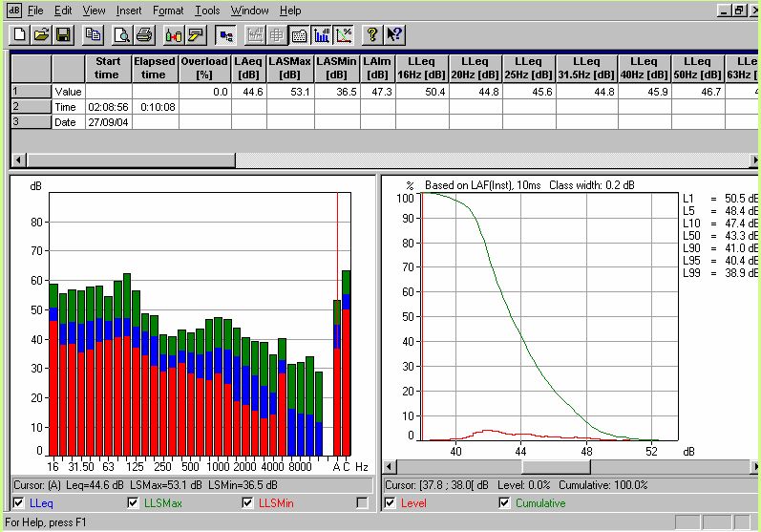Click the context help pointer icon
Viewport: 761px width, 532px height.
coord(394,35)
